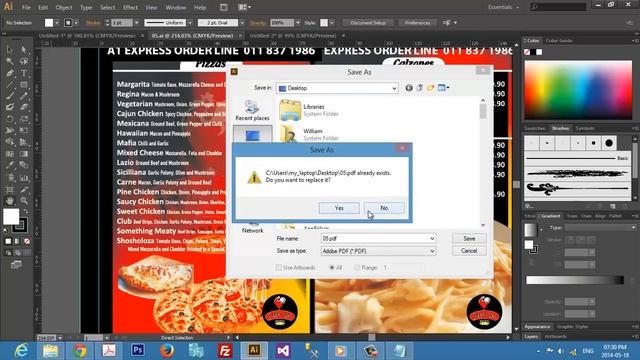Set toolbox paint mode to None
The width and height of the screenshot is (640, 360).
click(x=27, y=242)
